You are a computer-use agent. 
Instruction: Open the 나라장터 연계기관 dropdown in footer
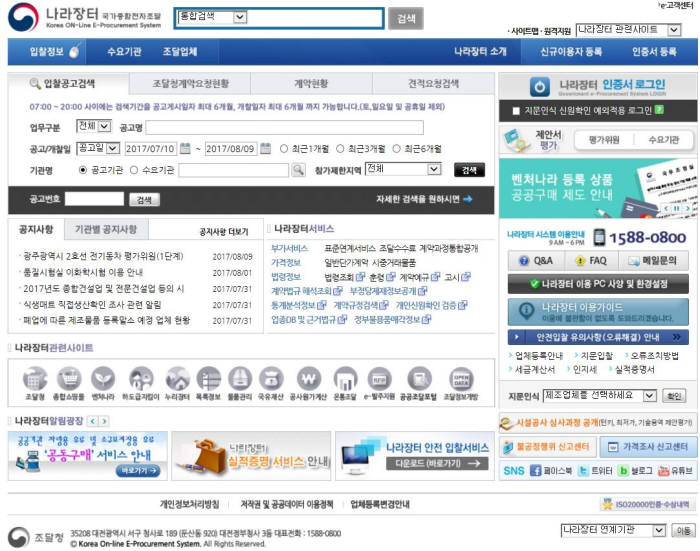coord(613,530)
